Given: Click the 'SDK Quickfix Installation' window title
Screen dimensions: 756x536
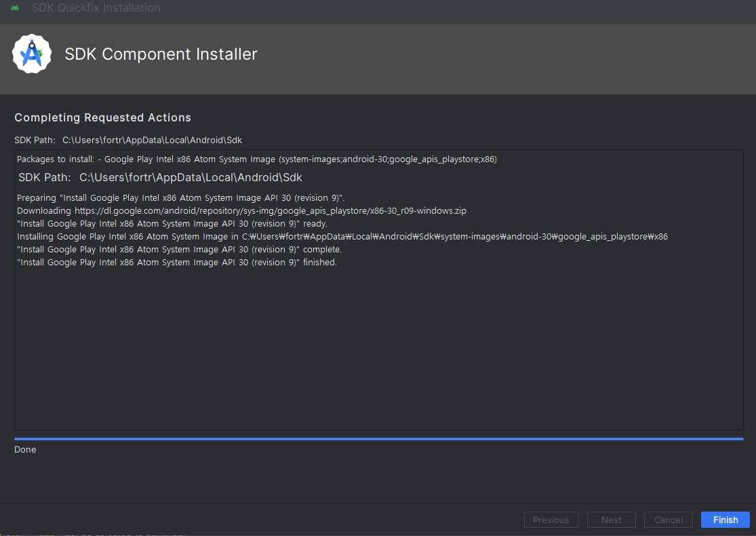Looking at the screenshot, I should pyautogui.click(x=96, y=7).
